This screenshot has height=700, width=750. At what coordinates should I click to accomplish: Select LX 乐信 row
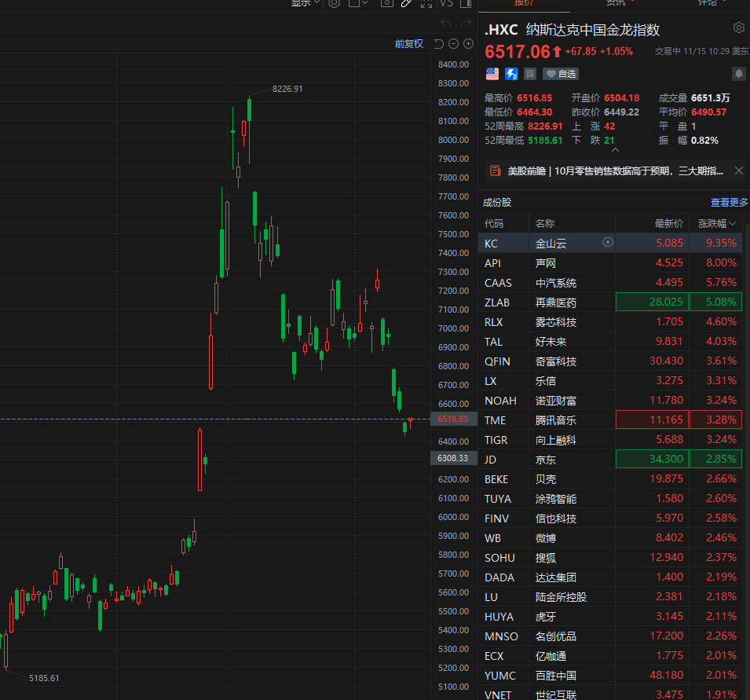click(610, 380)
